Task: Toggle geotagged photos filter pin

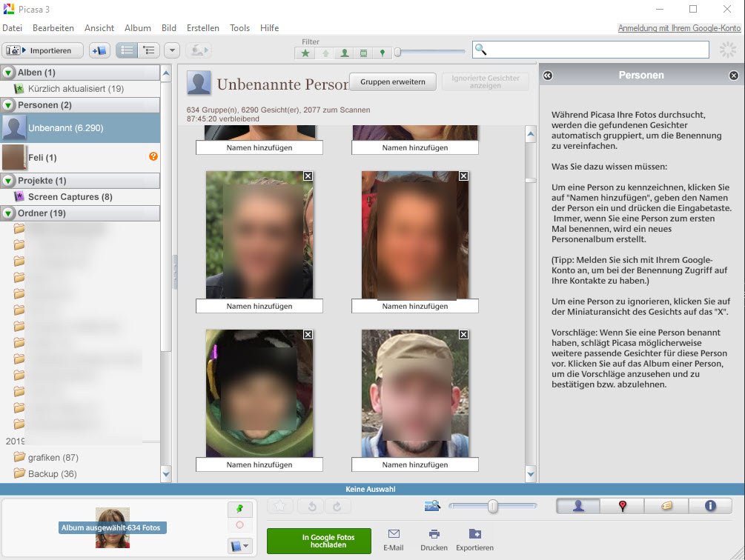Action: [x=382, y=53]
